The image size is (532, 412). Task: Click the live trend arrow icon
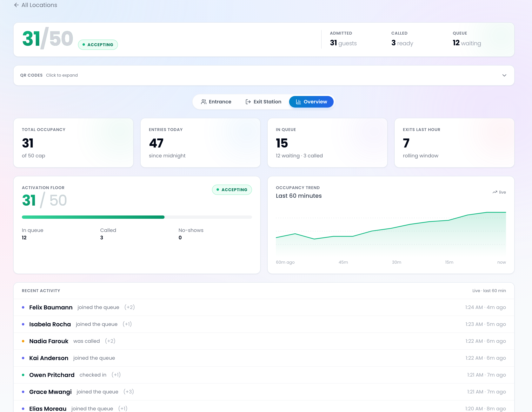[495, 192]
